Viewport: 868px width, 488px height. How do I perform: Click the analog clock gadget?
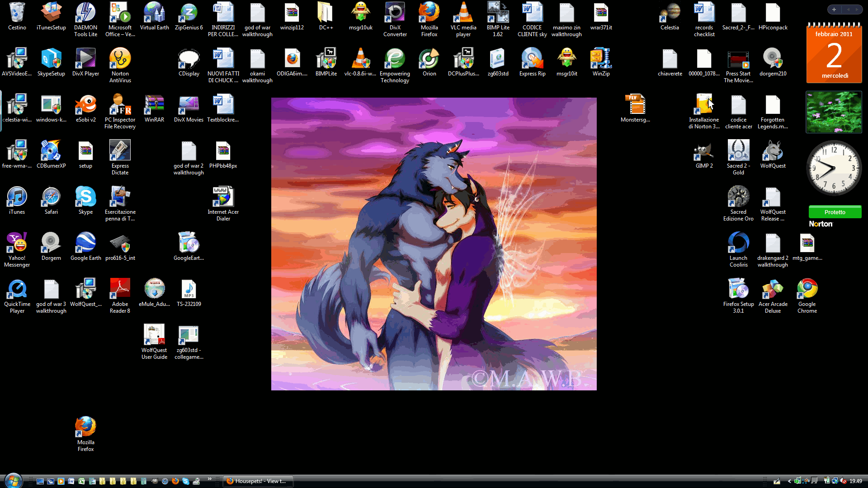click(834, 168)
